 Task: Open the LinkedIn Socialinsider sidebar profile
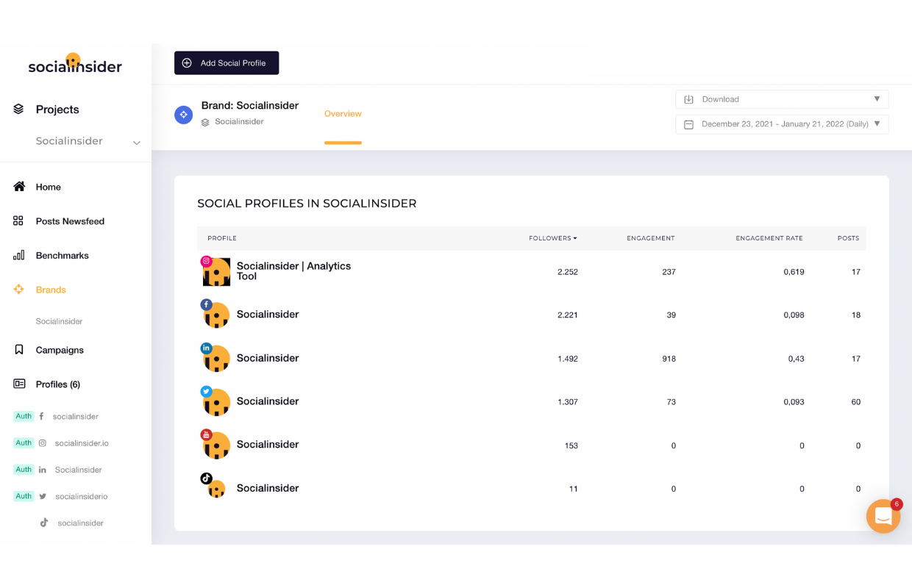tap(78, 470)
